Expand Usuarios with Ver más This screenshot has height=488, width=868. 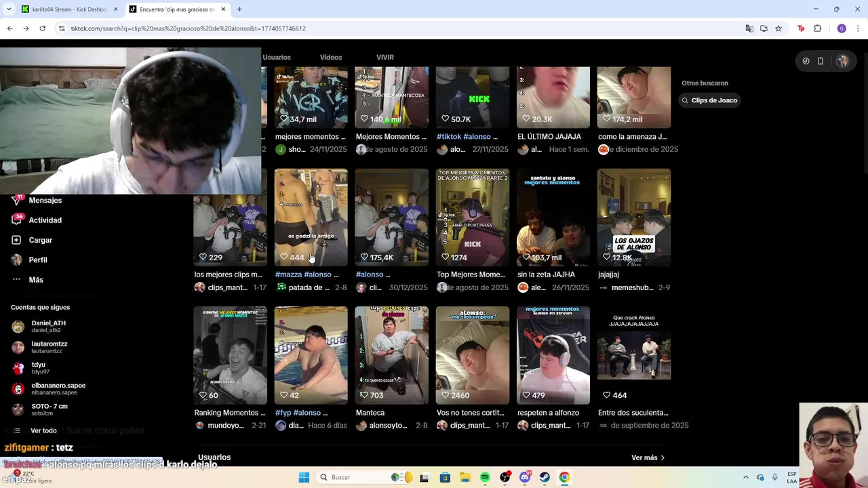(648, 457)
